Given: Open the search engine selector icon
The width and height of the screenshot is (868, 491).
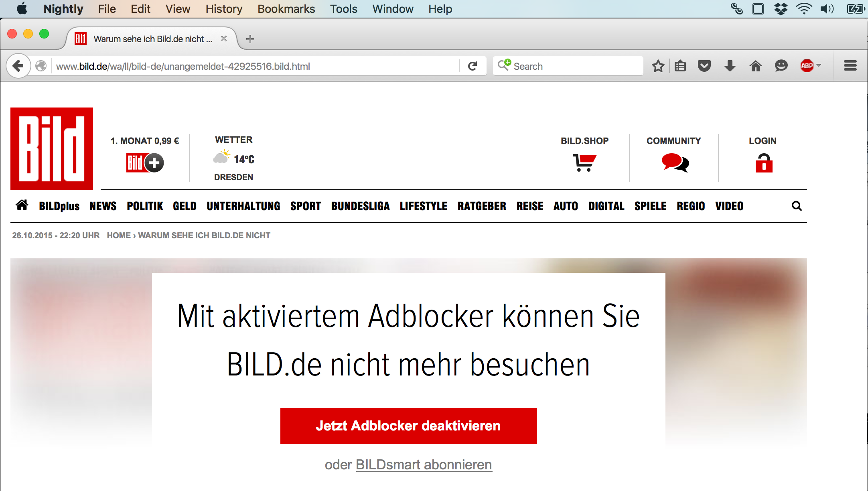Looking at the screenshot, I should click(x=504, y=65).
